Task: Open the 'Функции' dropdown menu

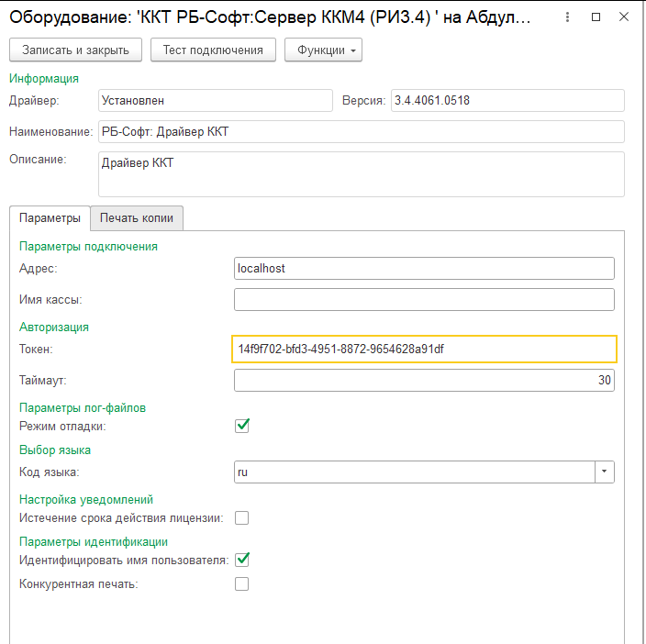Action: coord(323,50)
